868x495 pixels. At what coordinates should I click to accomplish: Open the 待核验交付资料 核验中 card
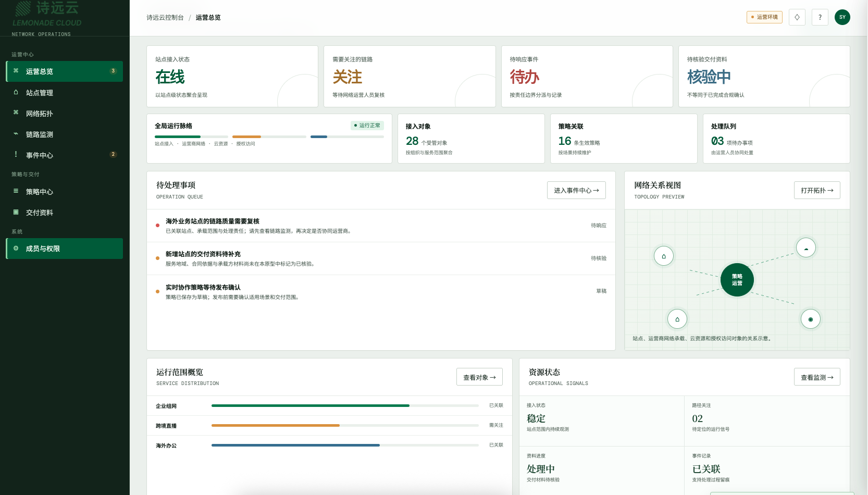click(764, 77)
